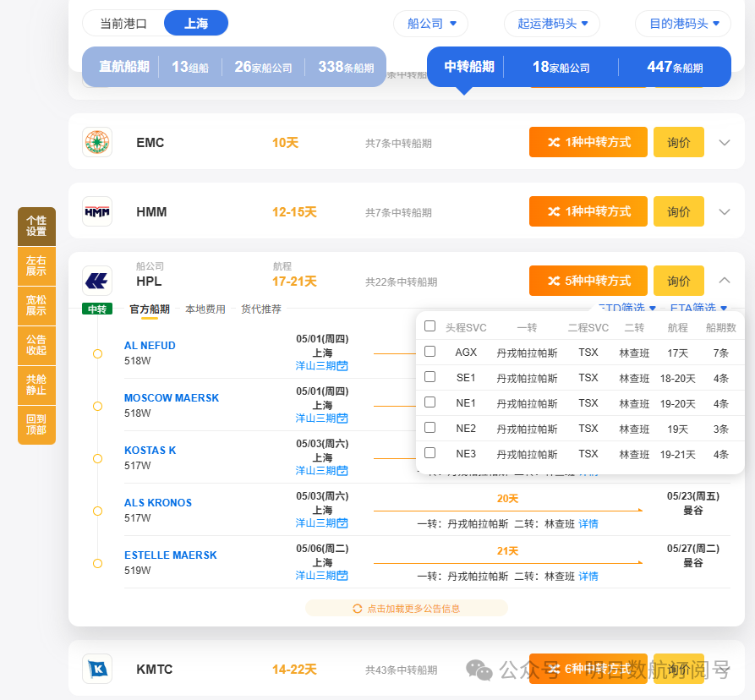Open 详情 link in the 20天 route row
The width and height of the screenshot is (755, 700).
(588, 524)
